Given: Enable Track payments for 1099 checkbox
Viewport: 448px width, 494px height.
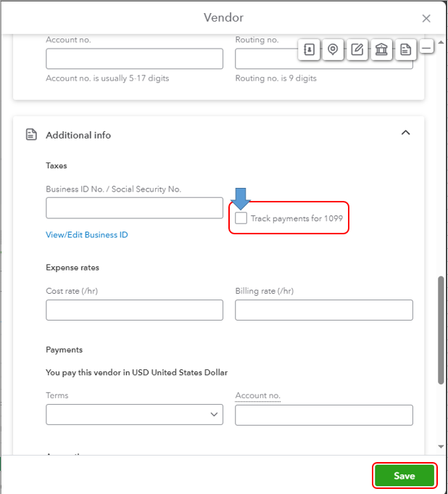Looking at the screenshot, I should pos(241,218).
